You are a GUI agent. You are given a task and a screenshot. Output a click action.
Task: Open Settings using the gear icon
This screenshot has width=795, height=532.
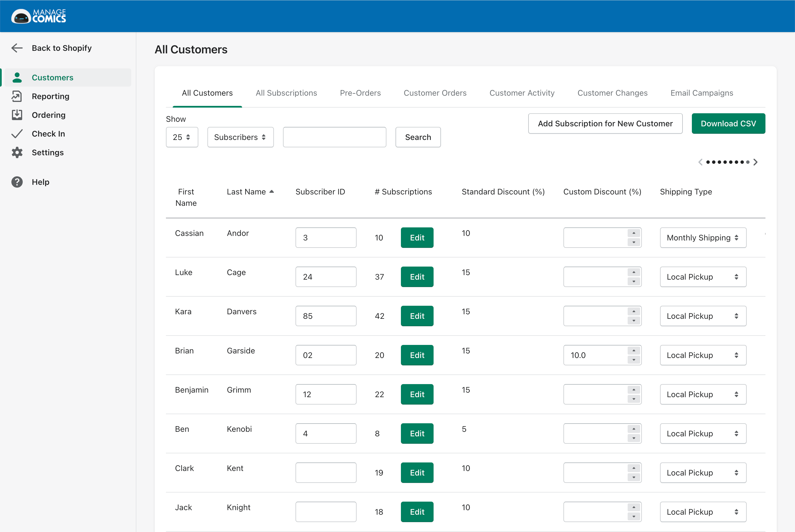click(17, 152)
